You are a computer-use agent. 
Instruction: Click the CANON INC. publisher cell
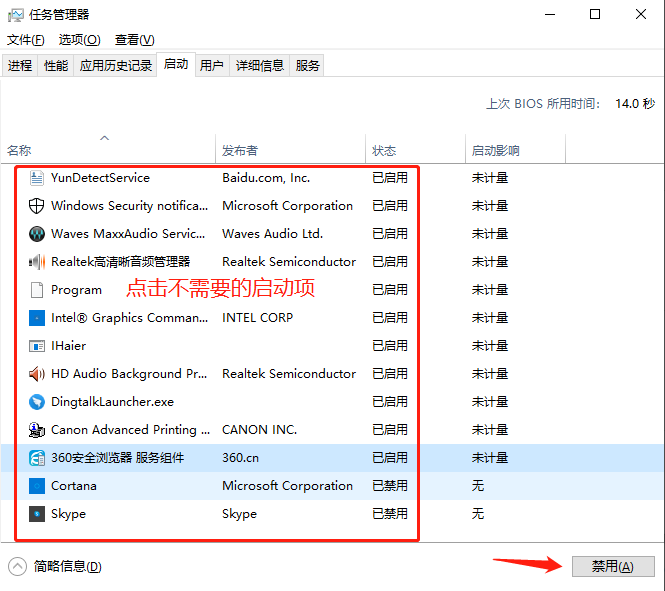[260, 429]
